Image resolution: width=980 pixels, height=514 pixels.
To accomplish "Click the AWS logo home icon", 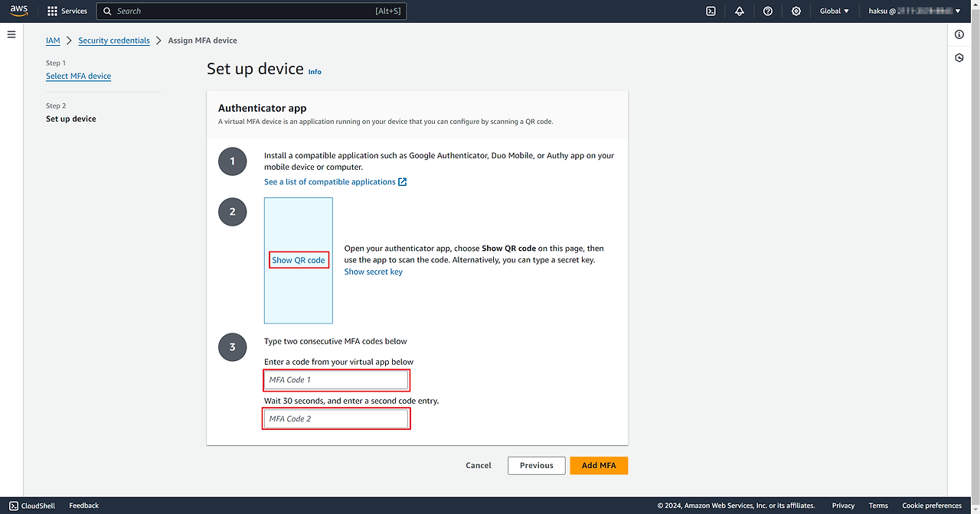I will [x=19, y=11].
